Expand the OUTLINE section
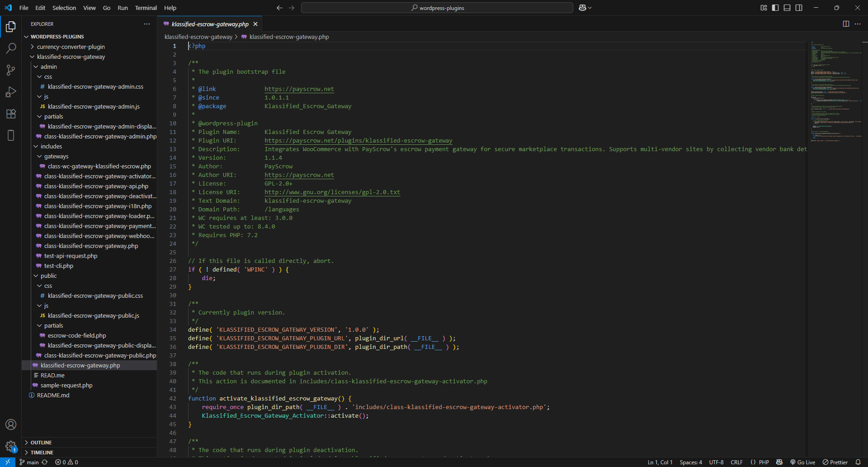 41,443
